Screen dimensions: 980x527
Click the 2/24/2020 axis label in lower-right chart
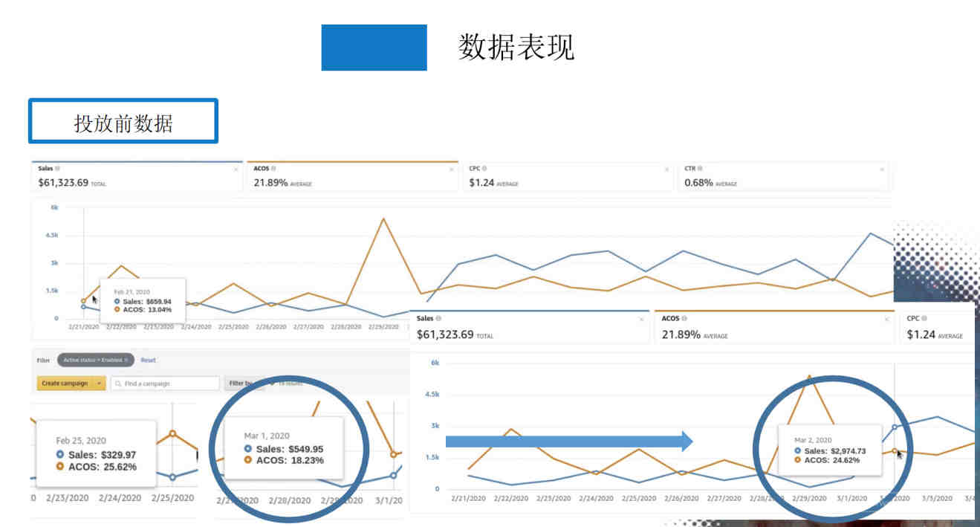click(597, 499)
